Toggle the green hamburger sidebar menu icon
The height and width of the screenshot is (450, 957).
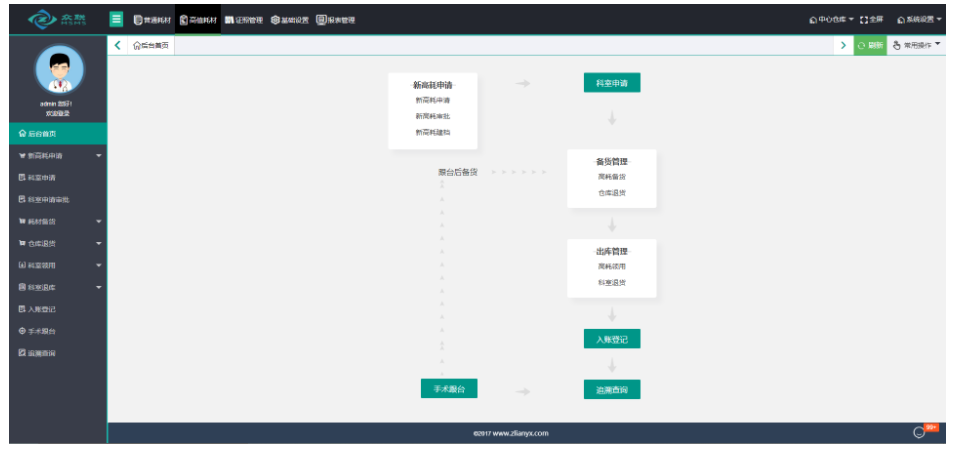click(x=116, y=20)
